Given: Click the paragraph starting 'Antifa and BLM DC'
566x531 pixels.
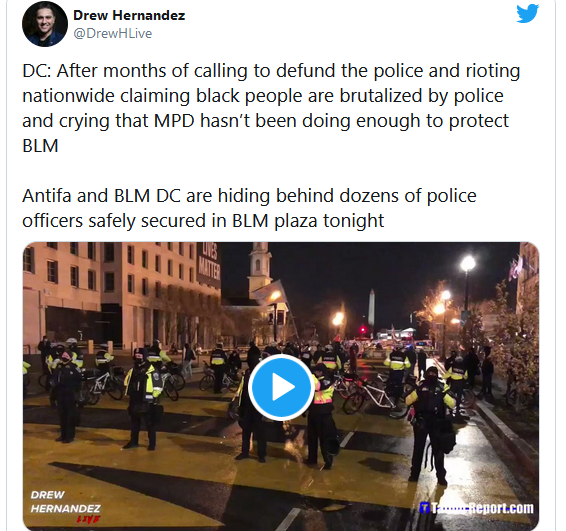Looking at the screenshot, I should (249, 208).
